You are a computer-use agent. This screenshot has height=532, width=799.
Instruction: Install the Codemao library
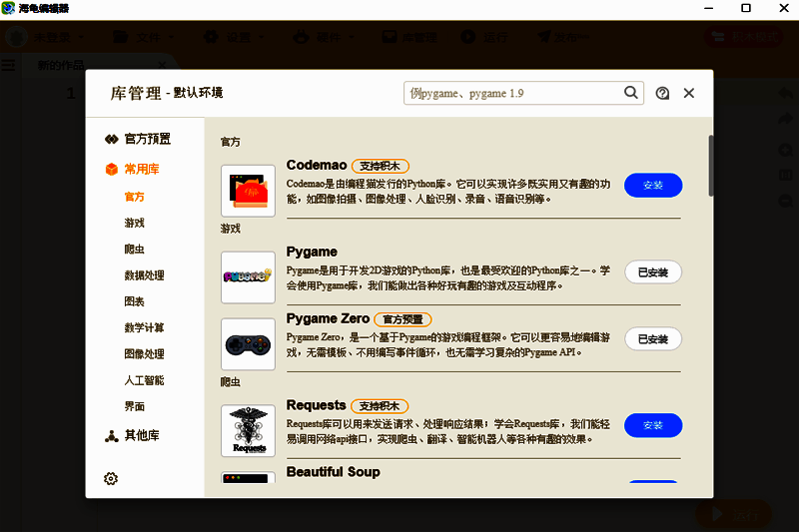(x=653, y=186)
